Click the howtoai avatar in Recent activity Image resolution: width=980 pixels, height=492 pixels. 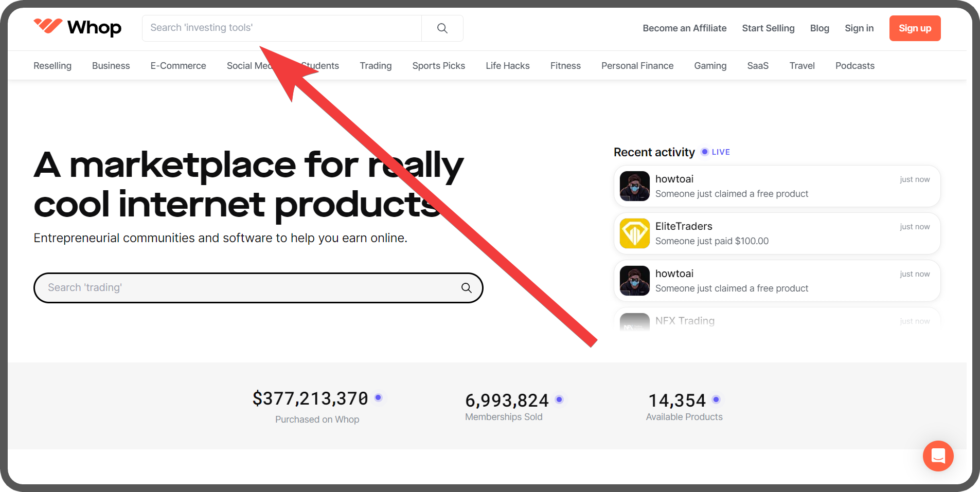pyautogui.click(x=634, y=186)
